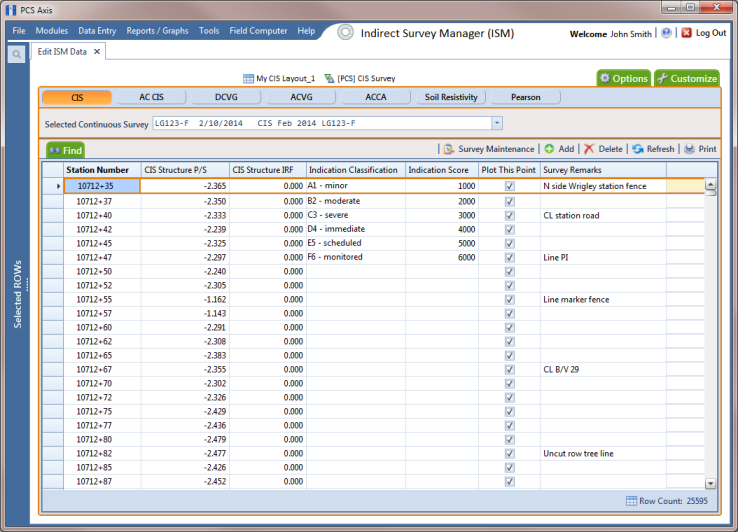Click the [PCS] CIS Survey filter icon
The width and height of the screenshot is (738, 532).
[329, 79]
